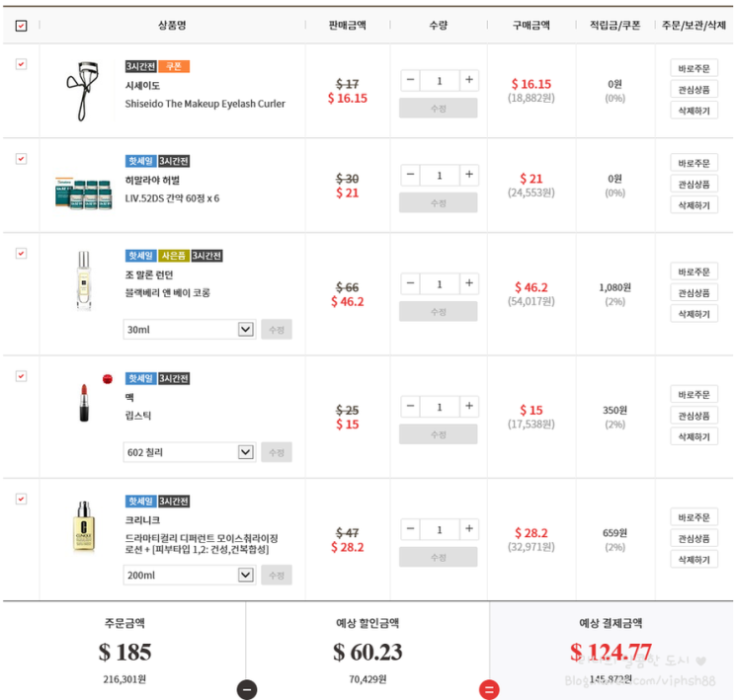Click quantity field of LIV.52DS item
Screen dimensions: 734x700
click(440, 175)
